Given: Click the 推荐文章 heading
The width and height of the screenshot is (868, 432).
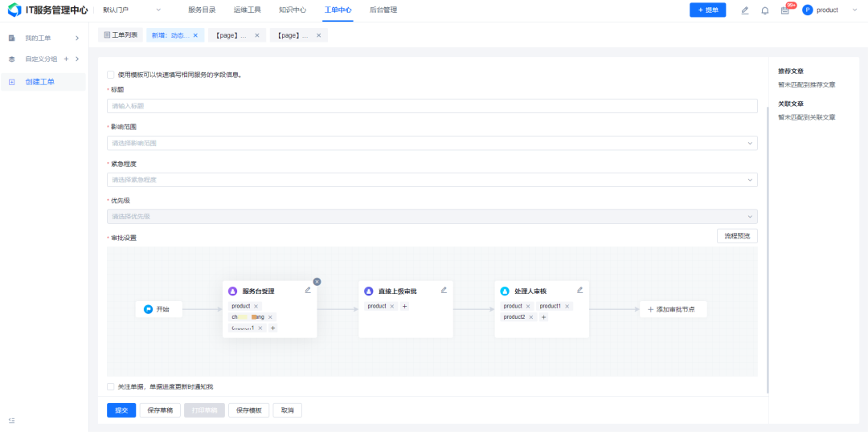Looking at the screenshot, I should (x=791, y=71).
